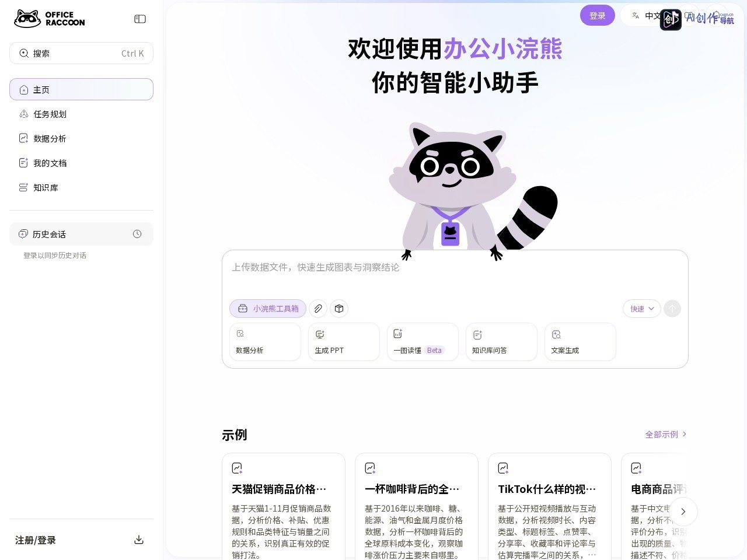
Task: Open 任务规划 in the sidebar
Action: tap(81, 114)
